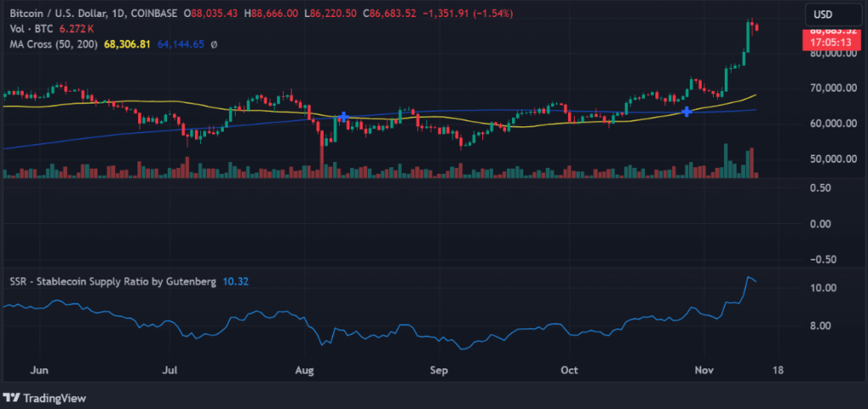This screenshot has width=868, height=409.
Task: Click the Nov label on the time axis
Action: (x=704, y=370)
